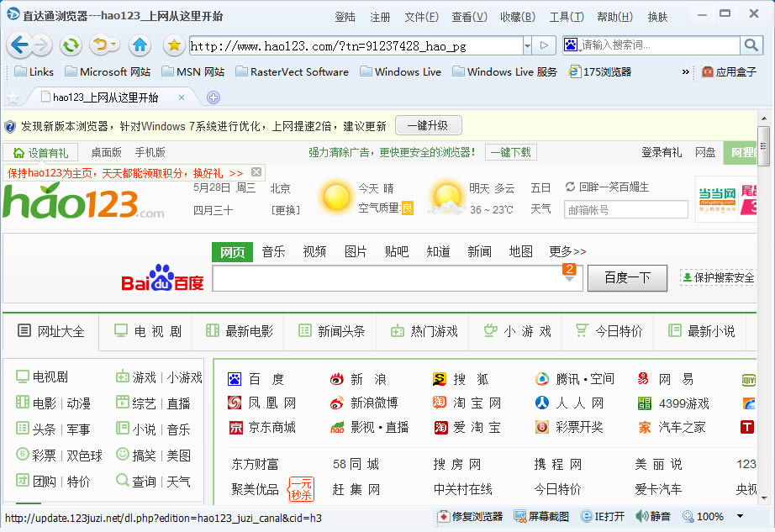Switch to the 最新电影 navigation tab
Image resolution: width=775 pixels, height=532 pixels.
(240, 331)
